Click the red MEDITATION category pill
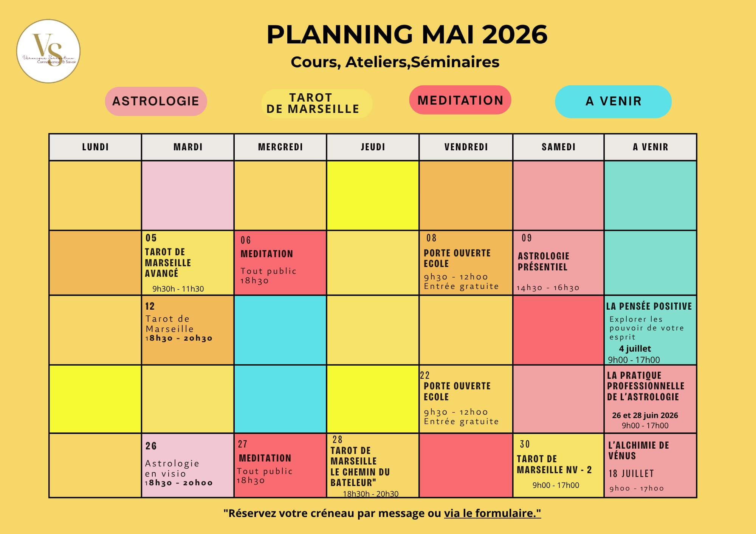Image resolution: width=756 pixels, height=534 pixels. click(460, 100)
